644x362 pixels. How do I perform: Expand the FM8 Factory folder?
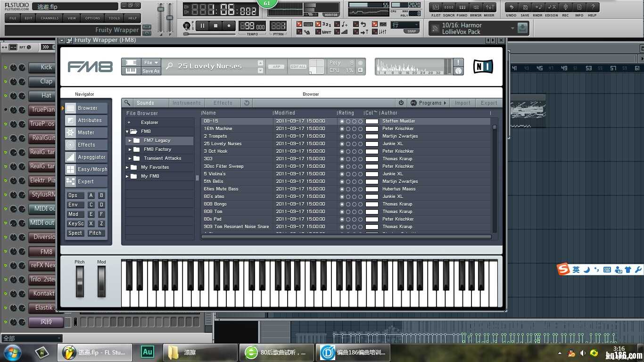[x=130, y=149]
